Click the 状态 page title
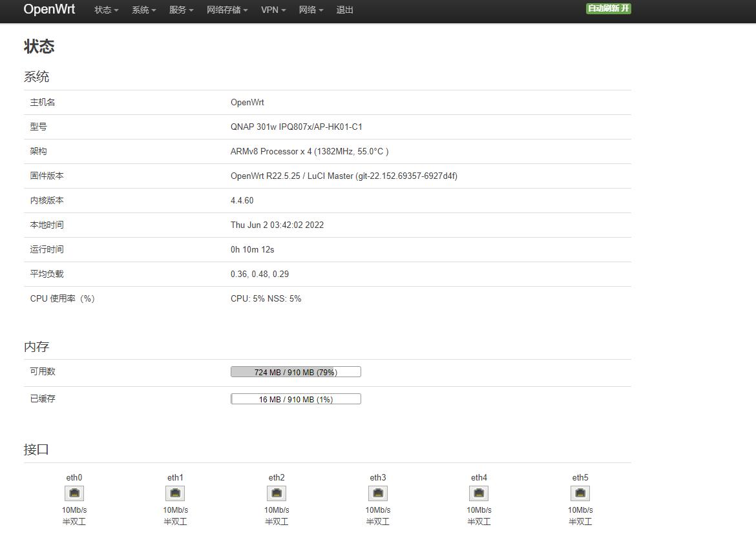This screenshot has width=756, height=558. (x=39, y=46)
